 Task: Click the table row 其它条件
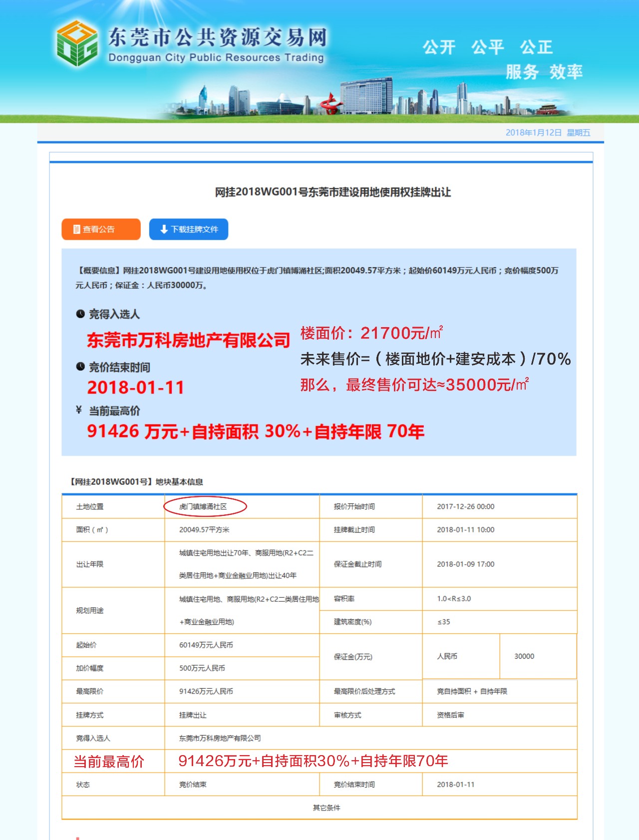(x=319, y=808)
